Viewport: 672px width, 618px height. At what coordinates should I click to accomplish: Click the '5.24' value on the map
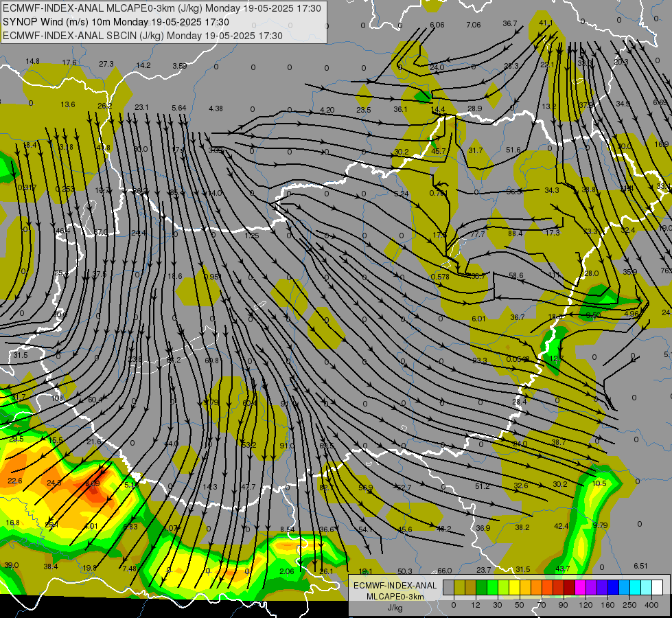click(x=401, y=194)
